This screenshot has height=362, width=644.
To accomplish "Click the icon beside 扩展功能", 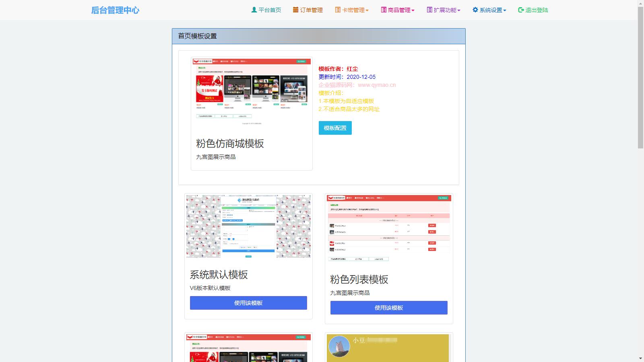I will click(429, 10).
